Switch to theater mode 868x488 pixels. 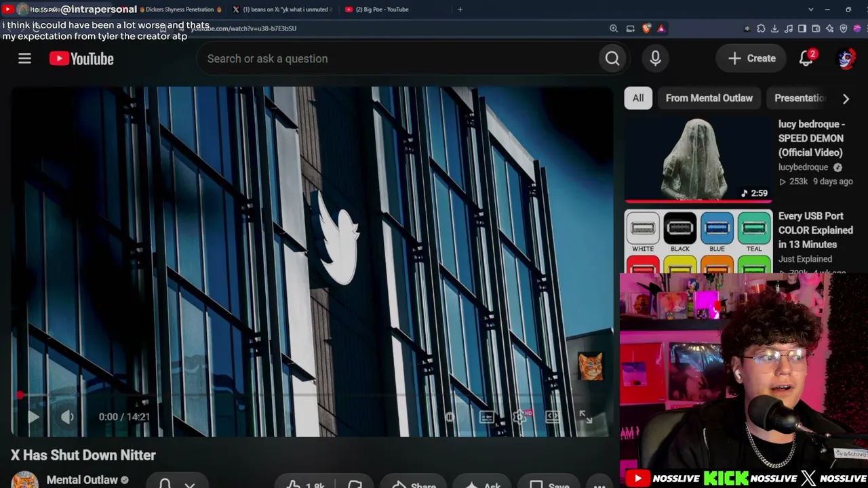(553, 417)
